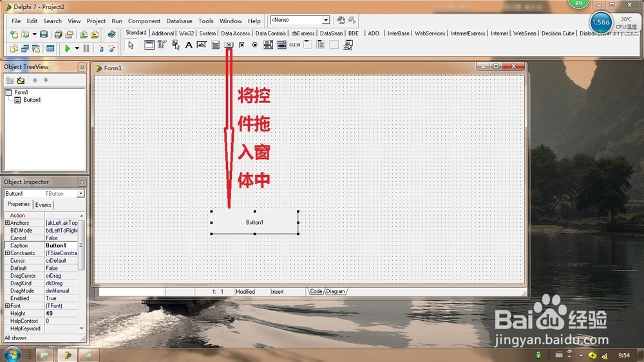644x362 pixels.
Task: Click the View Unit toolbar icon
Action: point(14,48)
